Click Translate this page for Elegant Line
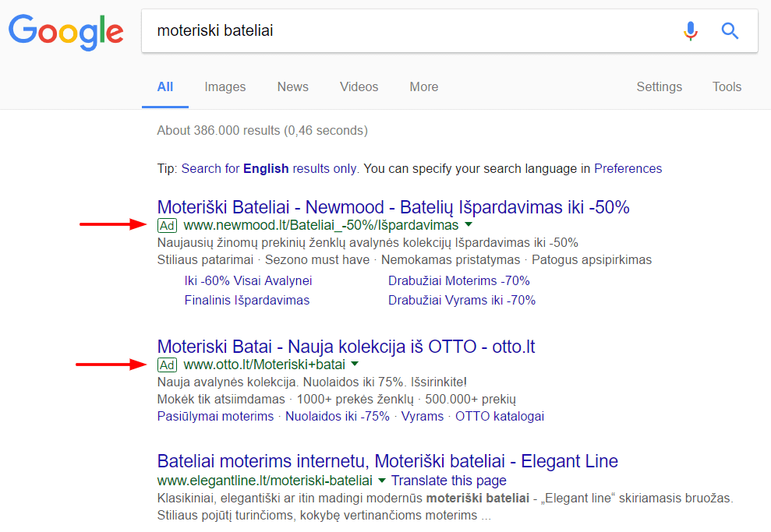 (448, 480)
